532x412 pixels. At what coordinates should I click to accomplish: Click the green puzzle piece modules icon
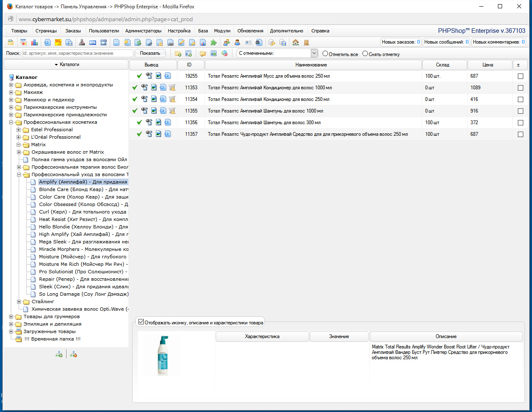[214, 42]
